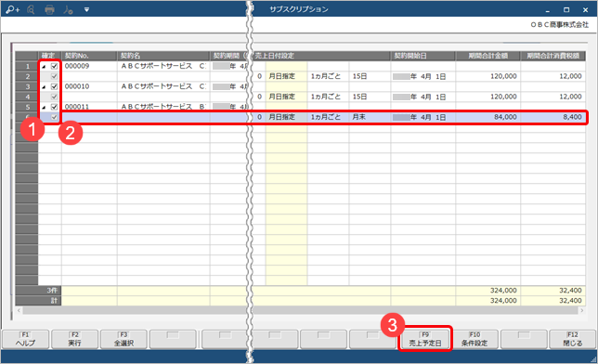Click the 月末 cell in highlighted row
598x364 pixels.
tap(370, 117)
